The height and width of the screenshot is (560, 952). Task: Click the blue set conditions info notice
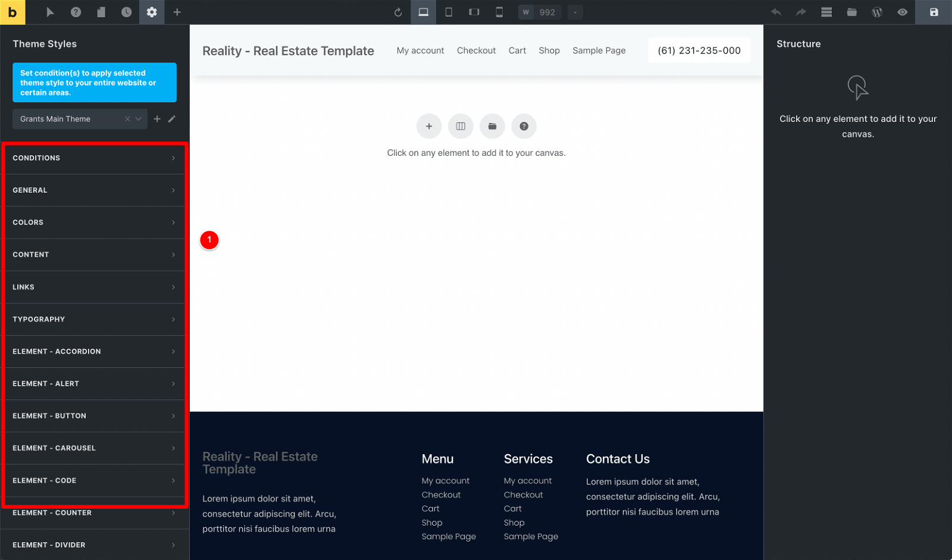point(95,83)
